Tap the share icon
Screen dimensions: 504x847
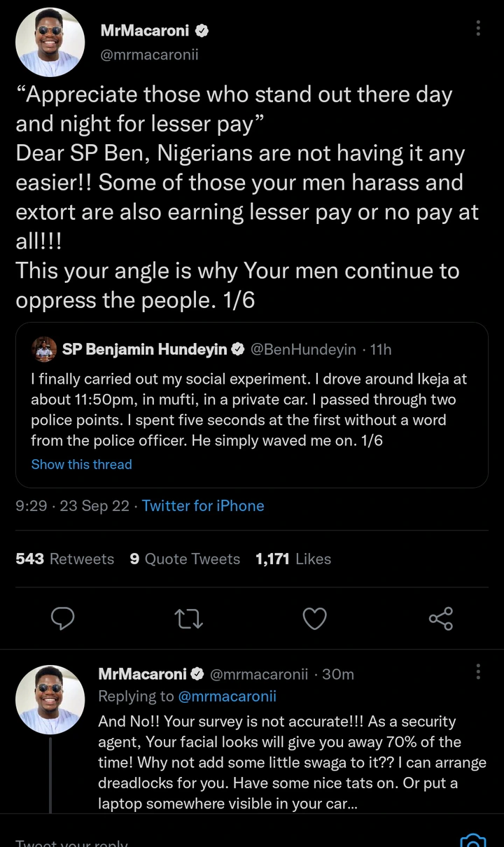pyautogui.click(x=440, y=618)
